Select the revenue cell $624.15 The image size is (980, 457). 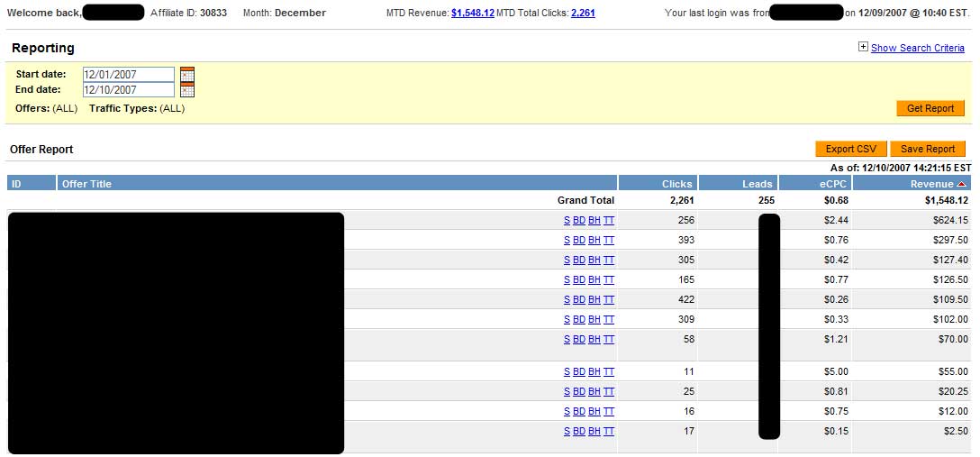click(x=950, y=220)
